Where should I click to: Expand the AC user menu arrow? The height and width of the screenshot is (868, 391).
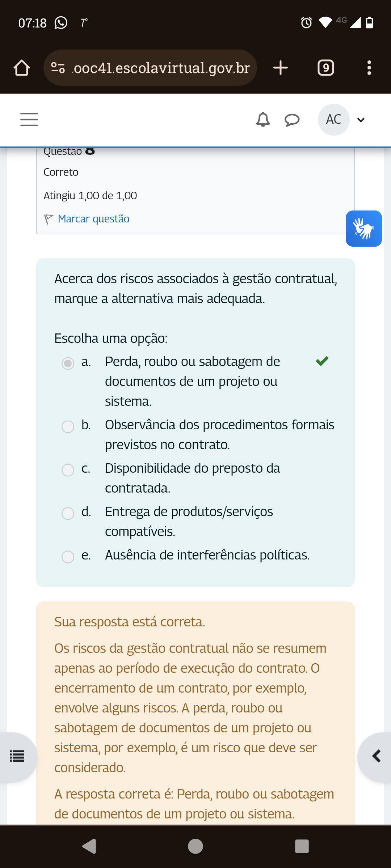(x=361, y=120)
